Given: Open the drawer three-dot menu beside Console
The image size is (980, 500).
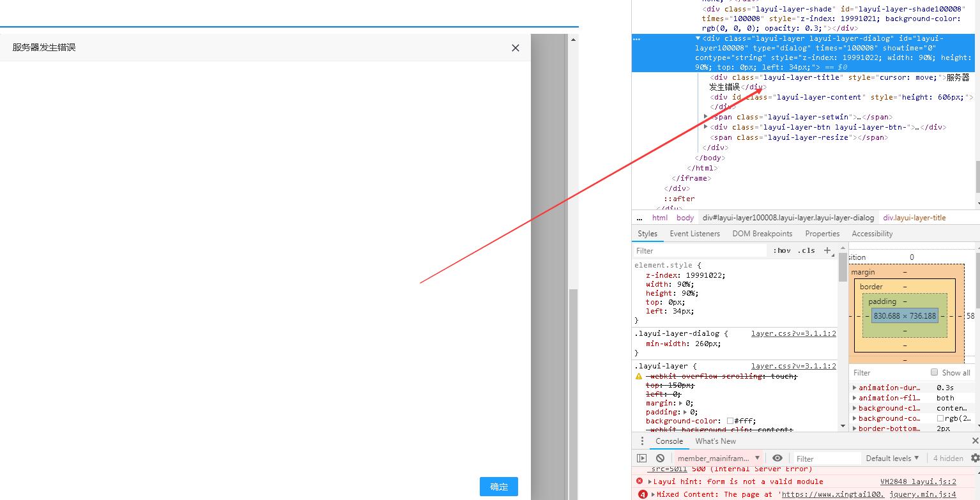Looking at the screenshot, I should pos(642,441).
